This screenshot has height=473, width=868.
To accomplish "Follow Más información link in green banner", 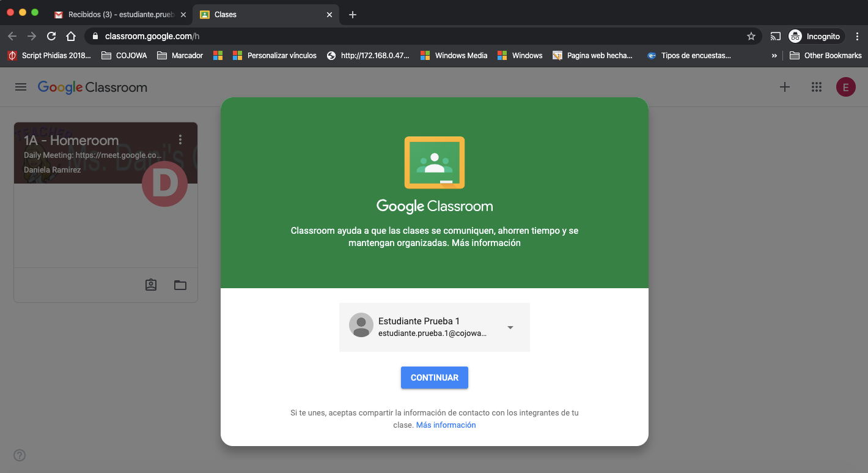I will coord(486,243).
